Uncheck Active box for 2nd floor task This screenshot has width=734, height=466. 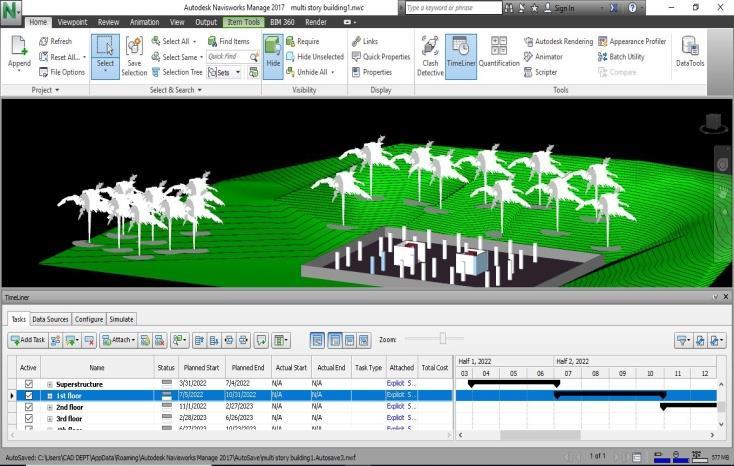click(x=29, y=407)
